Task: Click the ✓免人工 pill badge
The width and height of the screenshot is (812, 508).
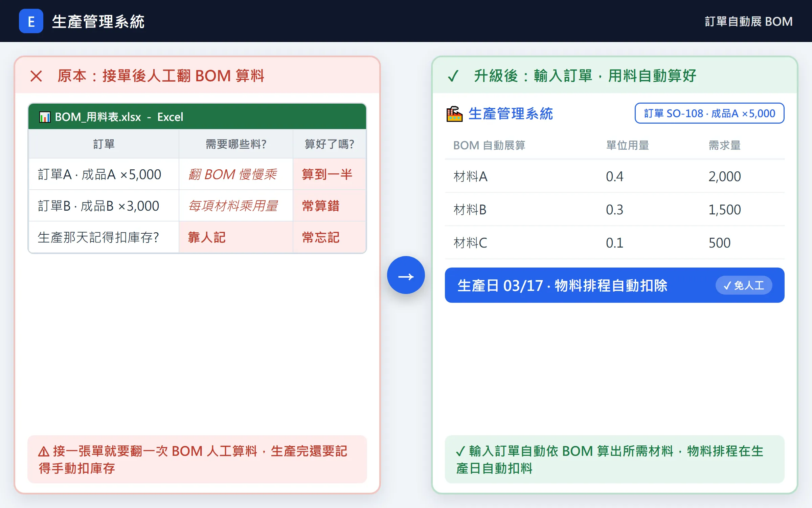Action: [x=744, y=285]
